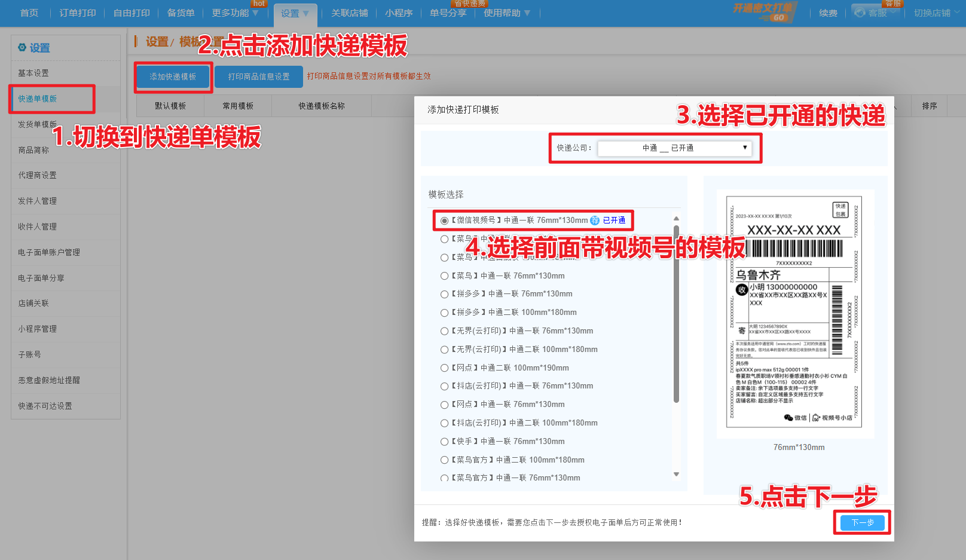This screenshot has height=560, width=966.
Task: Open 小程序管理 in the sidebar
Action: (x=65, y=329)
